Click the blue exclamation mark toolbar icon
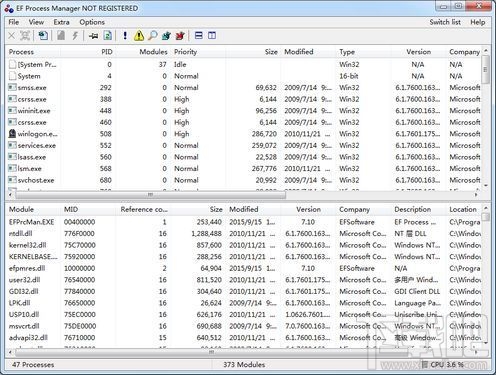Image resolution: width=496 pixels, height=375 pixels. click(125, 35)
